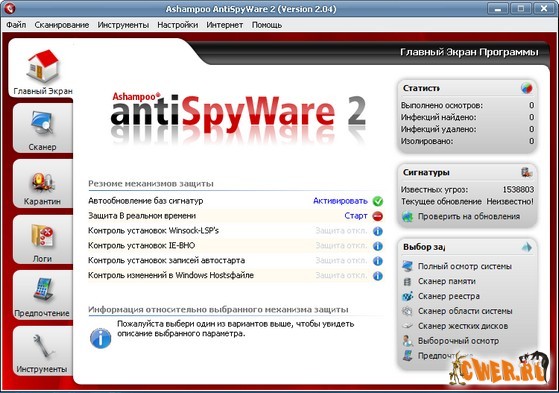Click the application logo in title bar

[x=9, y=8]
